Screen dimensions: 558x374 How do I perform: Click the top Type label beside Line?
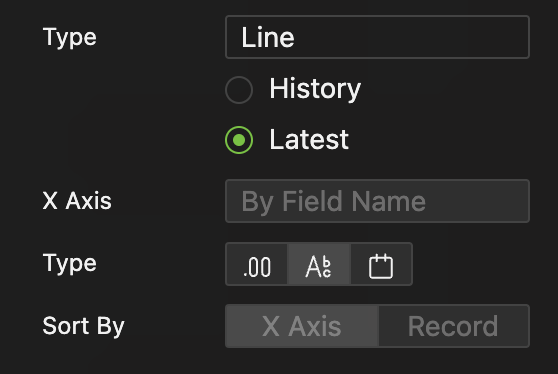point(69,38)
